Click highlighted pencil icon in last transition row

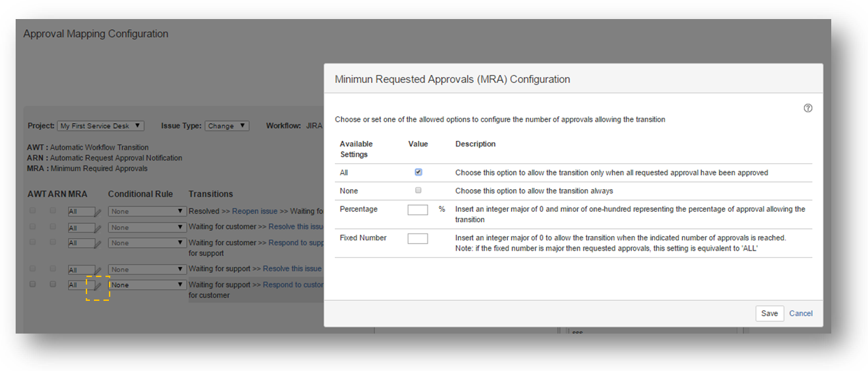coord(98,287)
